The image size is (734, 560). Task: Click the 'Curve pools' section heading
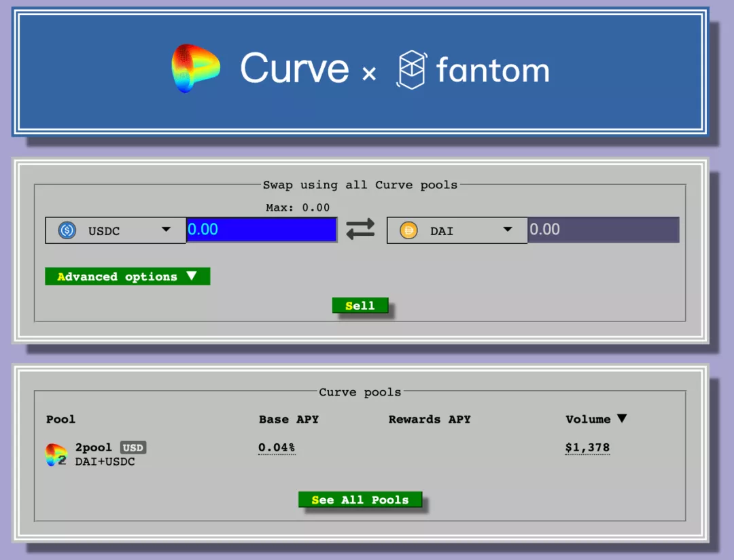point(360,392)
